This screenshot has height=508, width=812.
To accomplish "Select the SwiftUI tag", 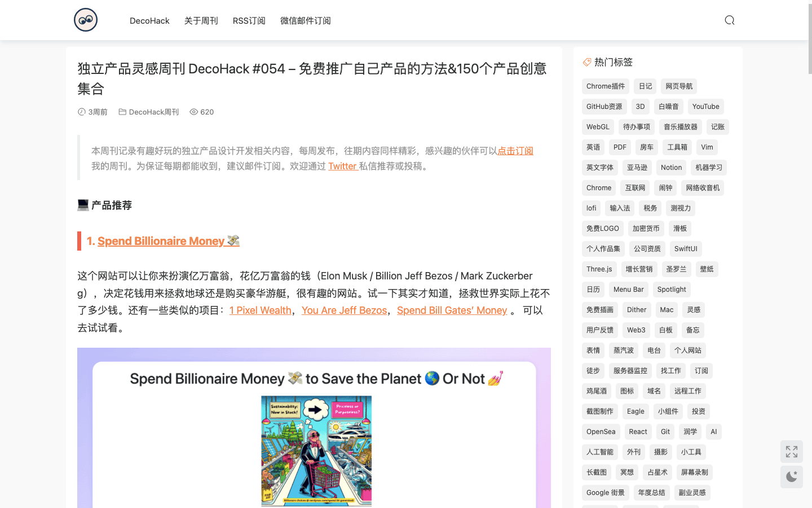I will [x=686, y=249].
